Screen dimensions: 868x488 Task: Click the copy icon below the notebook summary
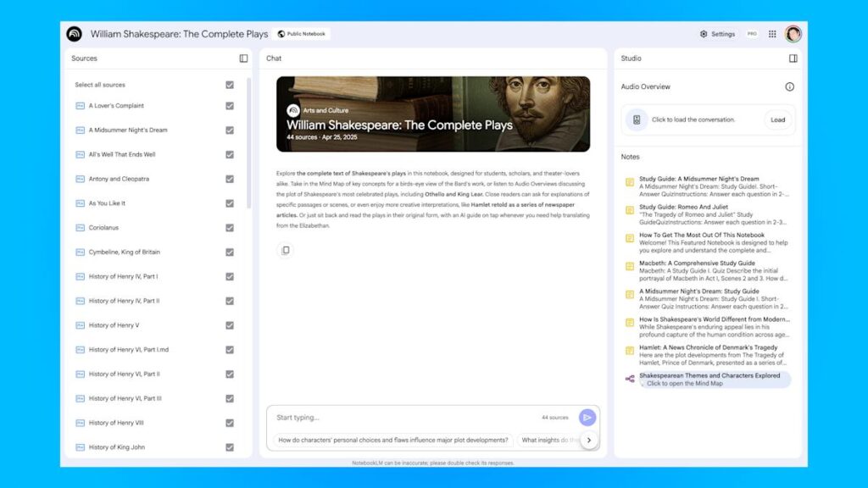click(x=285, y=250)
